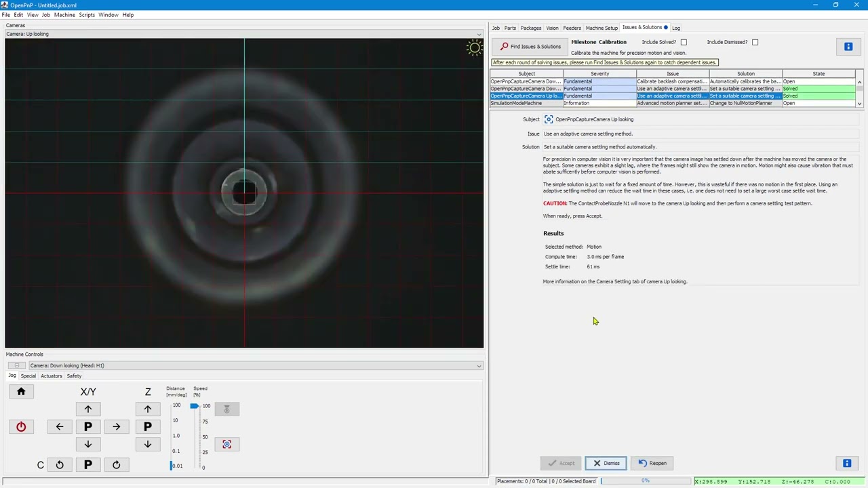
Task: Enable the Include Solved checkbox
Action: pos(684,42)
